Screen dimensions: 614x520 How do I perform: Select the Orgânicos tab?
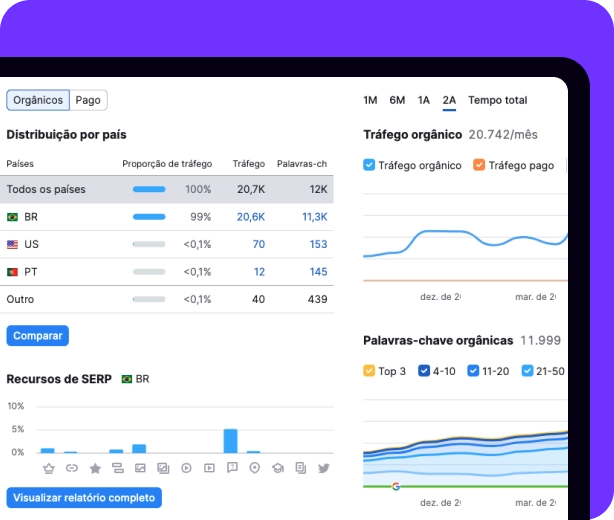tap(38, 100)
